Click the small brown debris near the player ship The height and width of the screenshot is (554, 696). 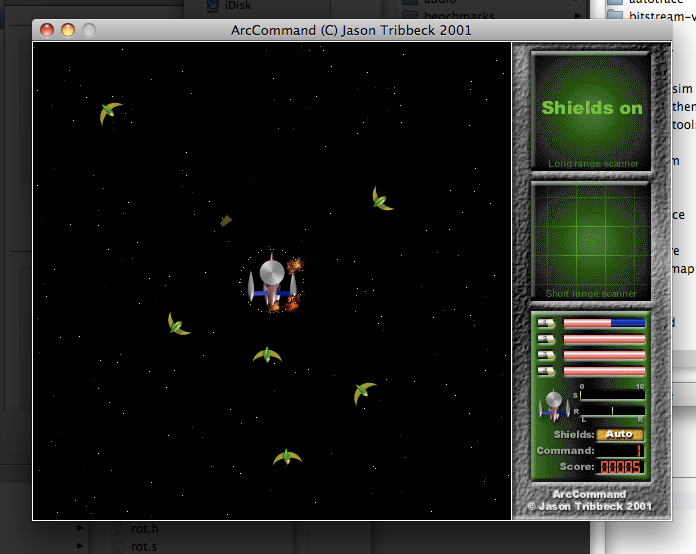[x=227, y=221]
